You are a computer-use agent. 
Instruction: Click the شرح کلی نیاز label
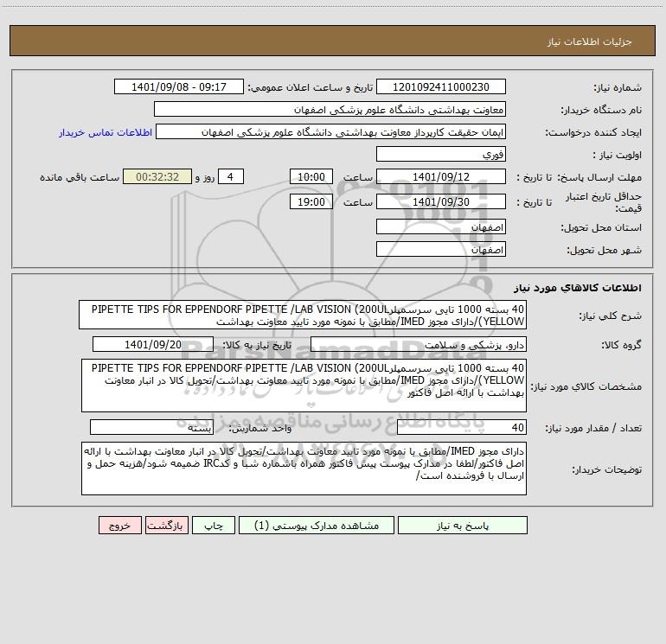(611, 316)
